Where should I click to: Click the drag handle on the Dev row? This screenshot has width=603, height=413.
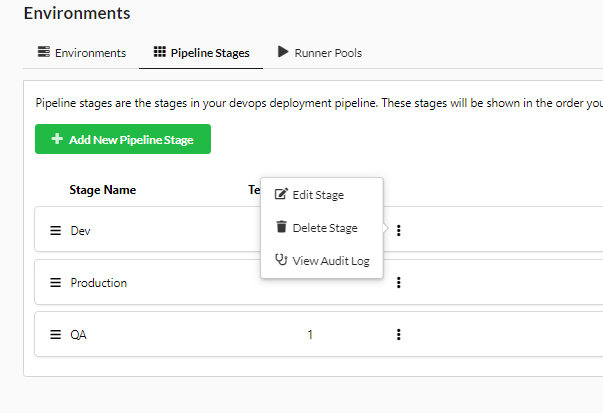(56, 231)
